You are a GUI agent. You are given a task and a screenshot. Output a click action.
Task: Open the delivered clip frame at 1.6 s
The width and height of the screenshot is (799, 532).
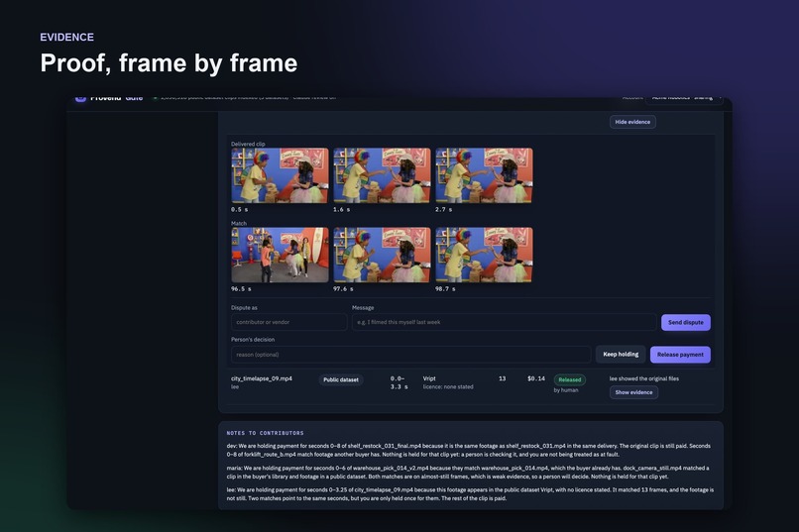click(x=382, y=175)
